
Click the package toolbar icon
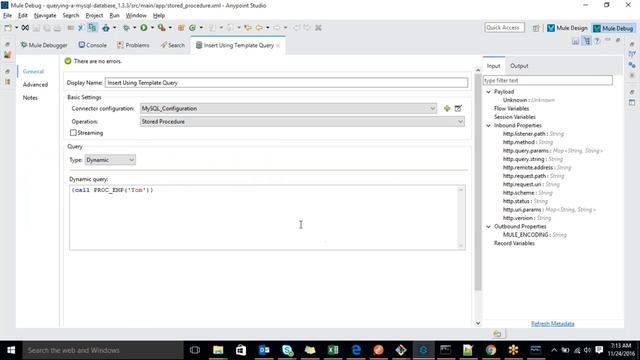click(x=181, y=28)
